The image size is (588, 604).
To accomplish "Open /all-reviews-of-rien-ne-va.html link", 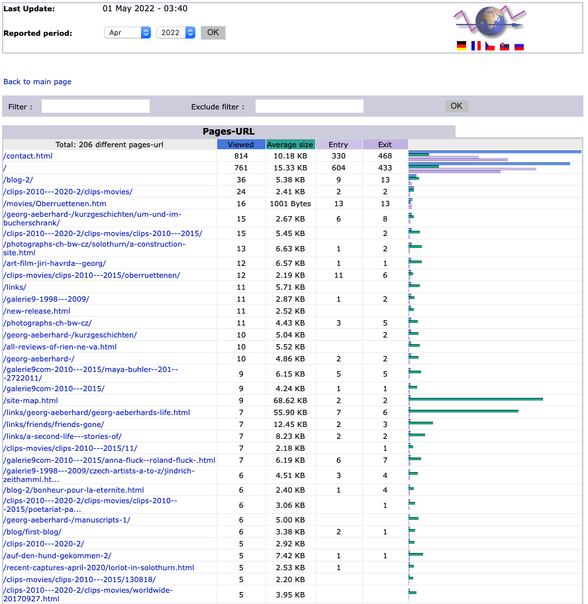I will click(x=60, y=347).
